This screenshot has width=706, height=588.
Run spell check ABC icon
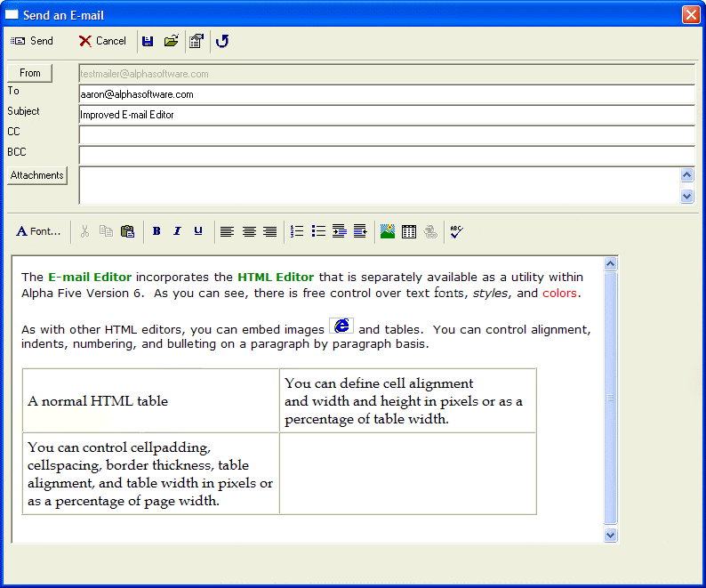point(456,231)
